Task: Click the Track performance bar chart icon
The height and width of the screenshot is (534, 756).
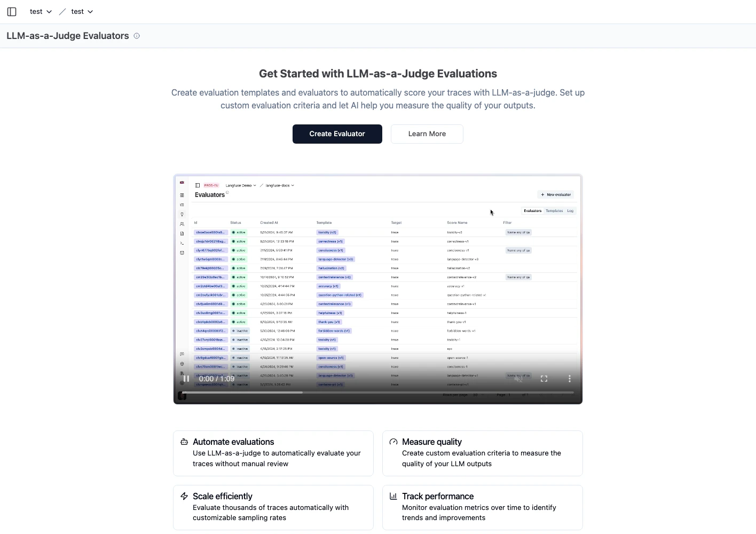Action: click(393, 496)
